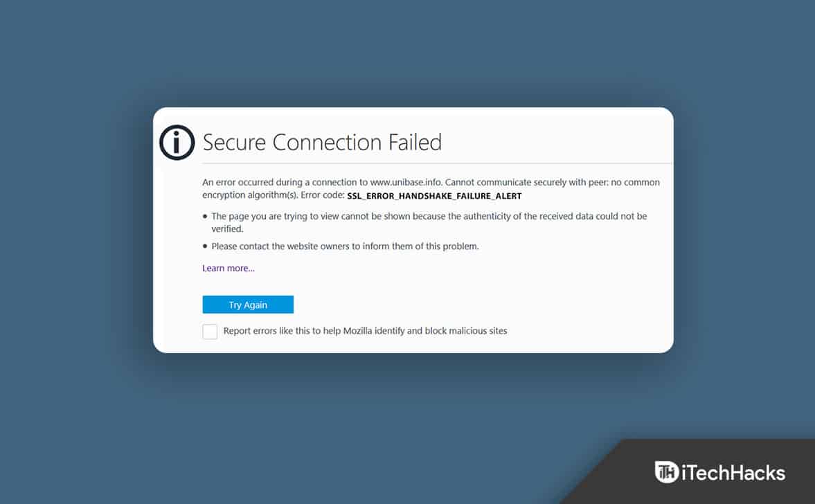The width and height of the screenshot is (815, 504).
Task: Click the info icon next to Secure Connection Failed
Action: [177, 143]
